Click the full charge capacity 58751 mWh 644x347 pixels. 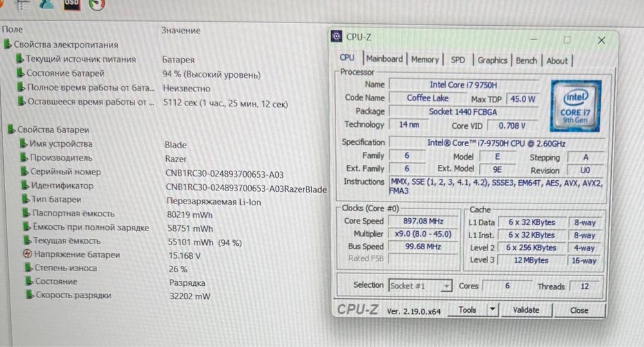pos(190,229)
